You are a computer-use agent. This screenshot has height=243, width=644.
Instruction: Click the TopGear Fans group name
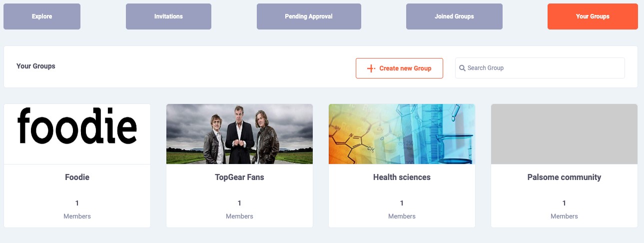[x=239, y=177]
